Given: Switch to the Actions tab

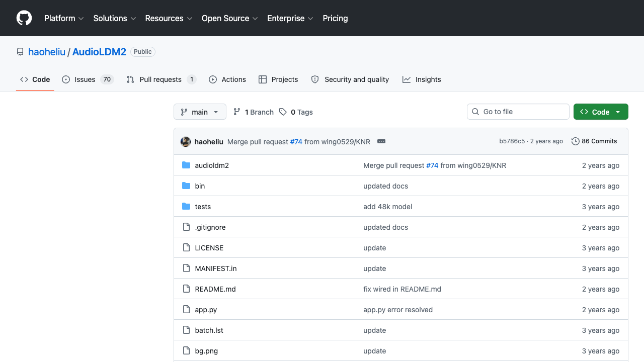Looking at the screenshot, I should [x=227, y=79].
